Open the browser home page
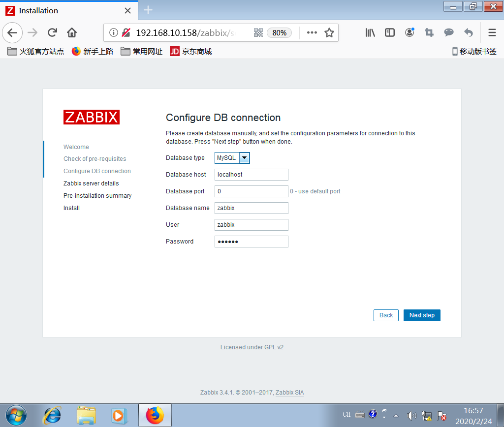504x427 pixels. coord(72,32)
